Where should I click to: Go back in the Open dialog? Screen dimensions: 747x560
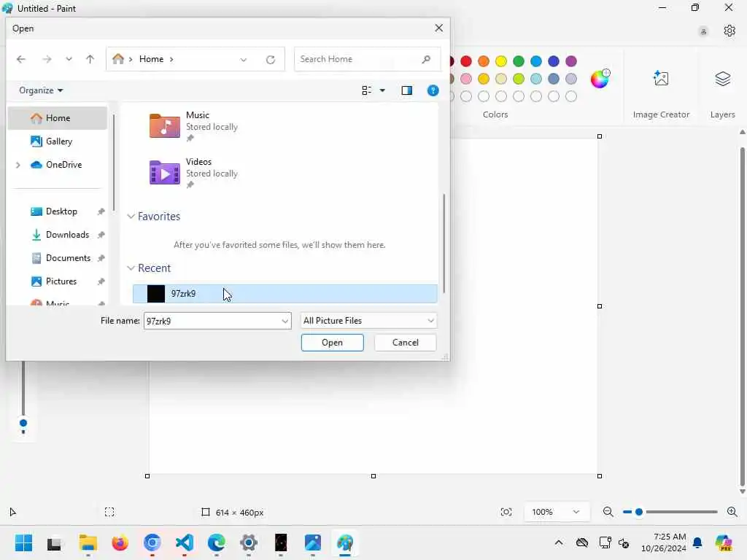[x=21, y=59]
